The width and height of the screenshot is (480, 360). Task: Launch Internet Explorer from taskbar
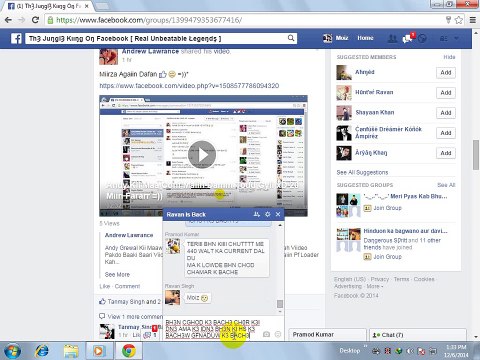click(x=42, y=351)
